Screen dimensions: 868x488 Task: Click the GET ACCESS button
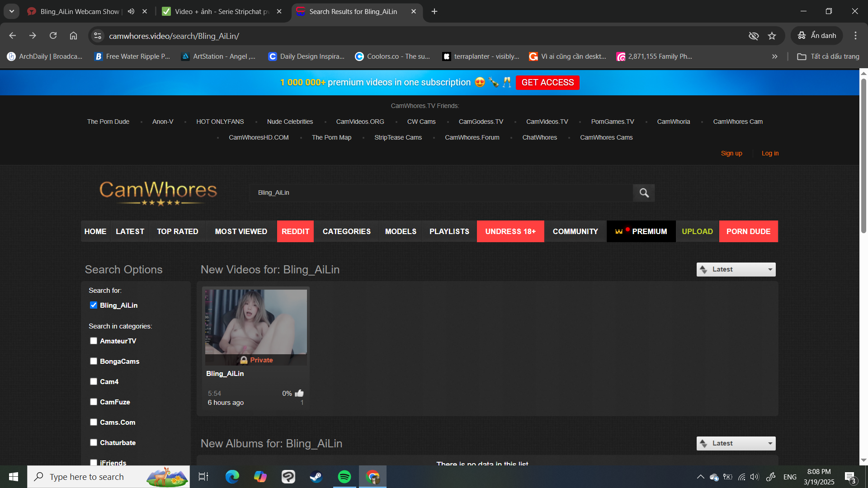[547, 83]
